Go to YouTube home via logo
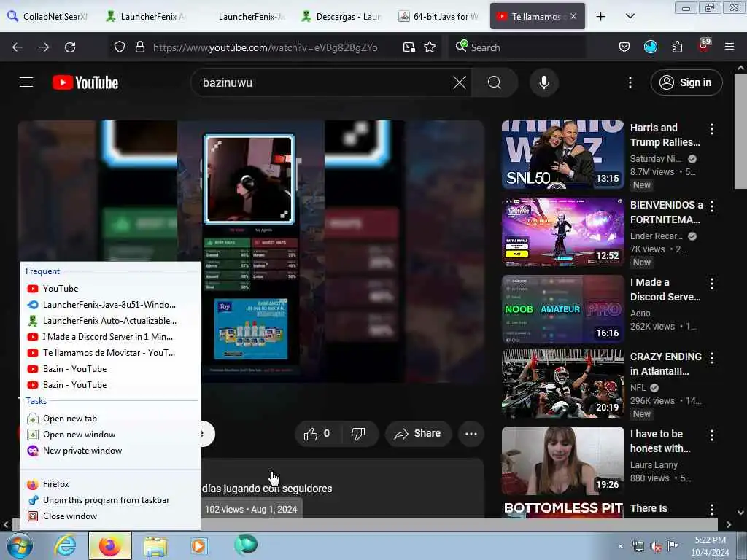The width and height of the screenshot is (747, 560). 85,82
